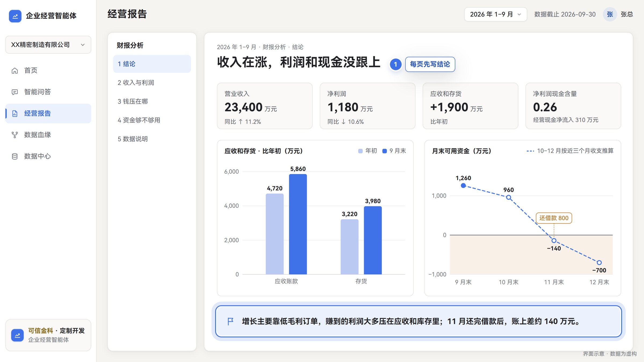
Task: Click the text 数据截止 2026-09-30
Action: point(565,14)
